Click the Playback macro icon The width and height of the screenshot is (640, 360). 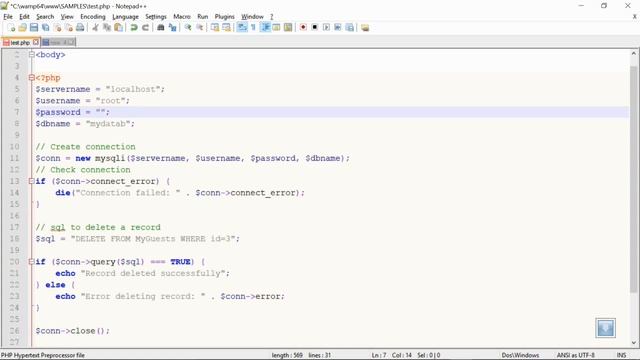click(326, 27)
